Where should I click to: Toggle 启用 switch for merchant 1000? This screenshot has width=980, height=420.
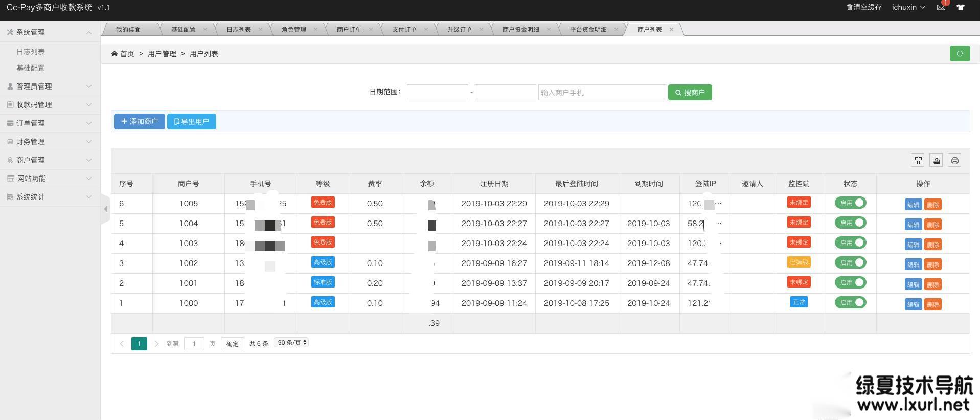coord(850,303)
